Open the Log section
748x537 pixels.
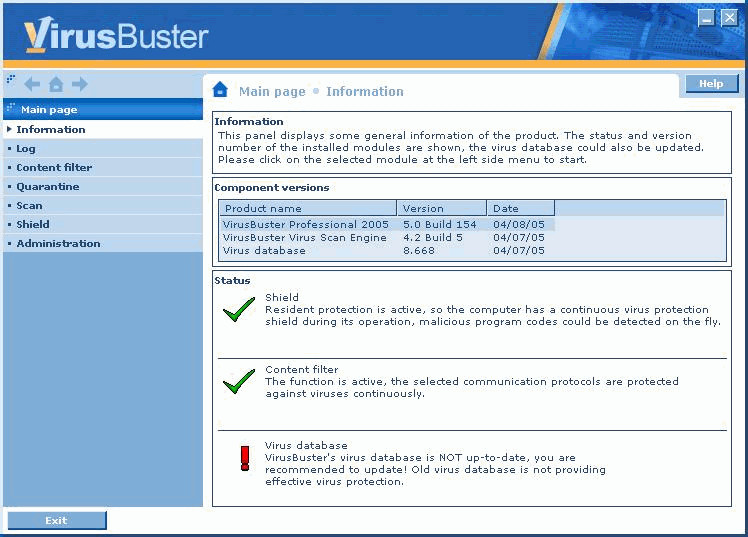pyautogui.click(x=103, y=148)
